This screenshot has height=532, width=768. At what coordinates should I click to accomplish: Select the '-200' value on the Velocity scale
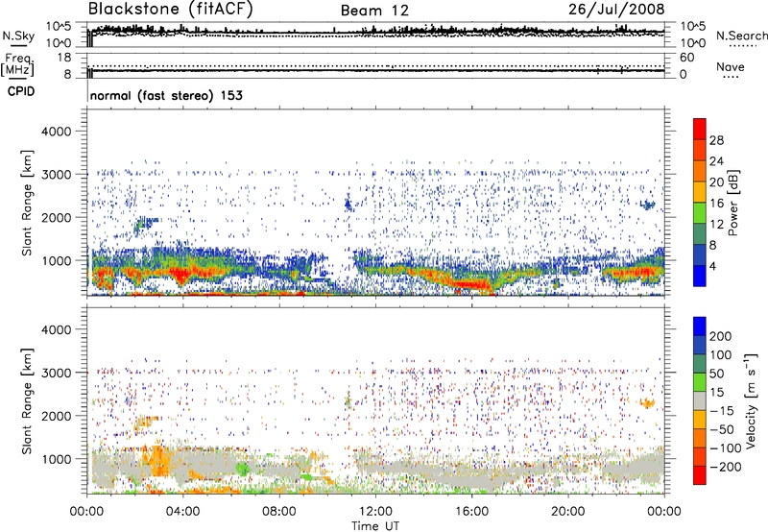click(725, 467)
